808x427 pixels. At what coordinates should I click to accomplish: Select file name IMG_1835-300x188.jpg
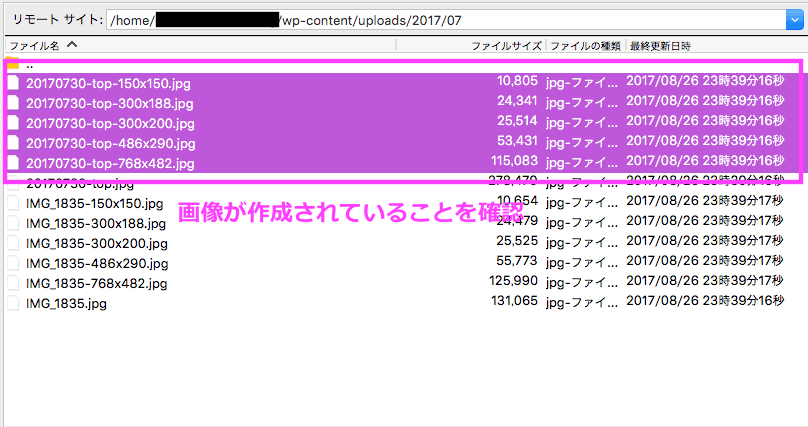click(96, 224)
